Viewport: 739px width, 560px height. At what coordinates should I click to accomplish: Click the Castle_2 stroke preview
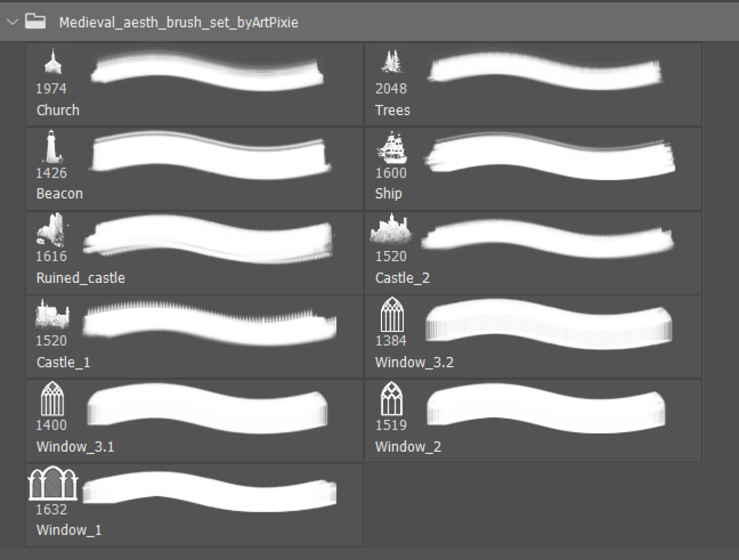click(548, 238)
